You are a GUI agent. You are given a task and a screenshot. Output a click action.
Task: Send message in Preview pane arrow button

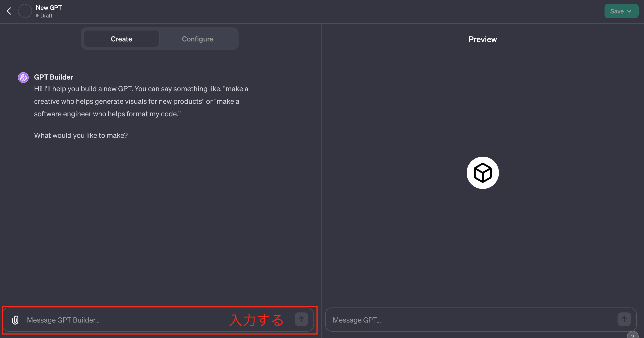pos(624,319)
